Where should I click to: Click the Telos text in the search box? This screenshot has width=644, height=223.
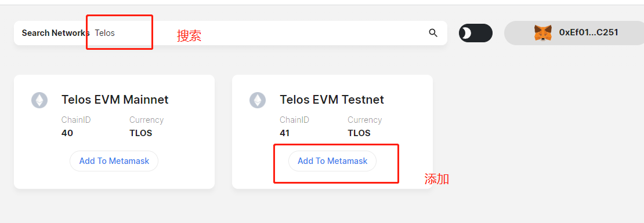[x=105, y=33]
